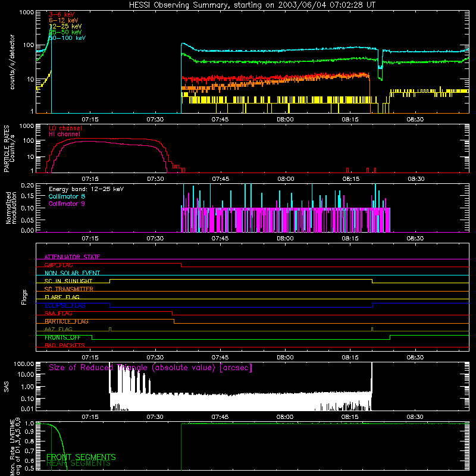This screenshot has width=476, height=476.
Task: Choose the cyan 50-100 keV legend entry
Action: click(67, 38)
